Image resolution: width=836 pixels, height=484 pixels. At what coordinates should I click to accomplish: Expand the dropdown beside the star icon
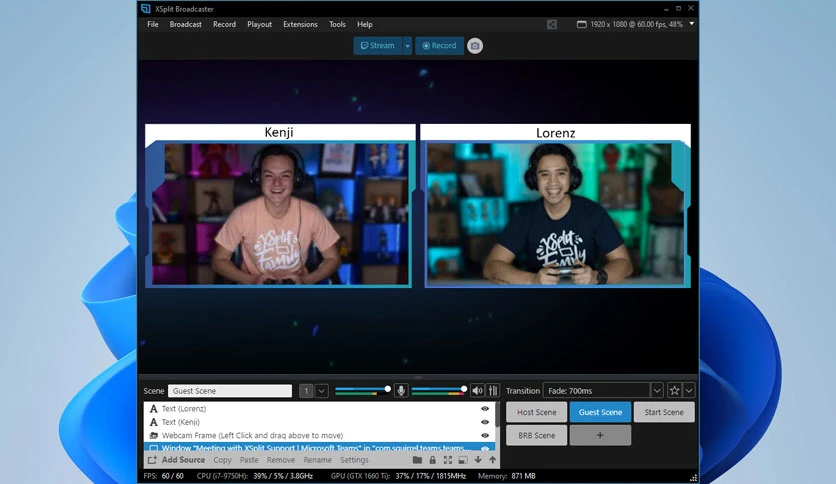pos(689,390)
